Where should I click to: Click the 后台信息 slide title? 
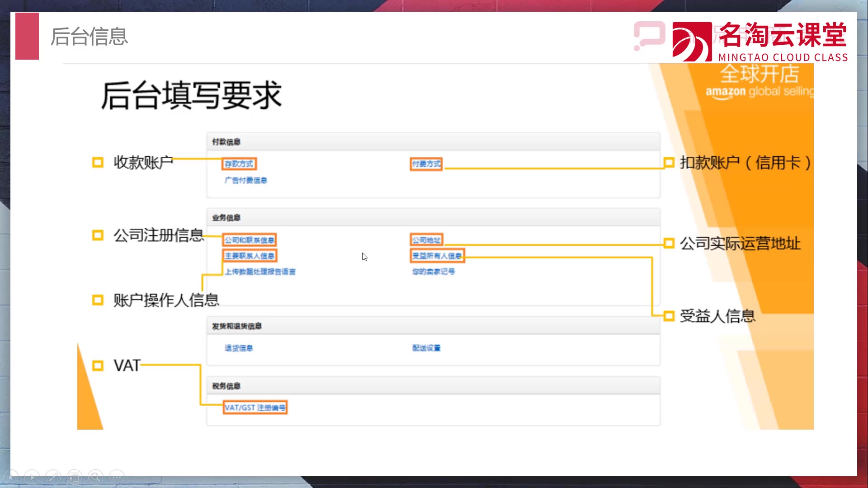pos(89,37)
